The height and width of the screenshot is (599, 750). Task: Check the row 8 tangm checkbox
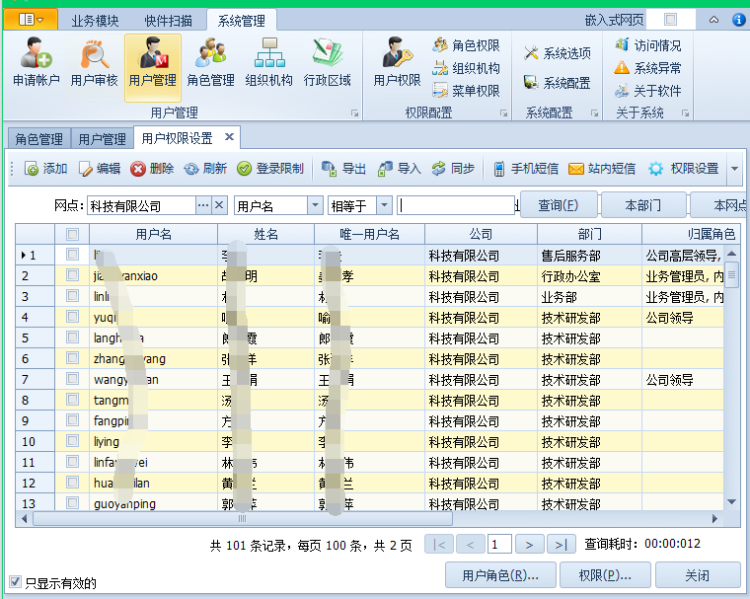point(72,399)
